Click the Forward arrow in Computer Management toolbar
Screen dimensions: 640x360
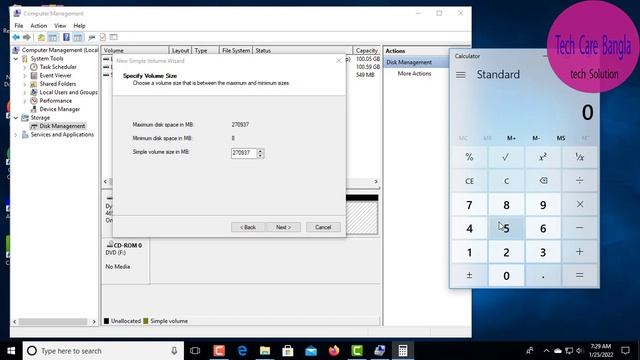(27, 37)
